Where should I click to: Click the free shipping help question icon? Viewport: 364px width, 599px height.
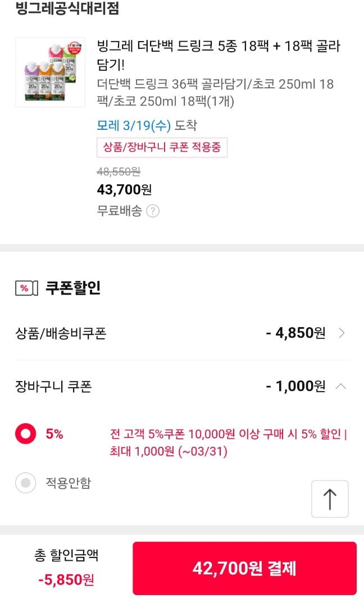tap(153, 211)
